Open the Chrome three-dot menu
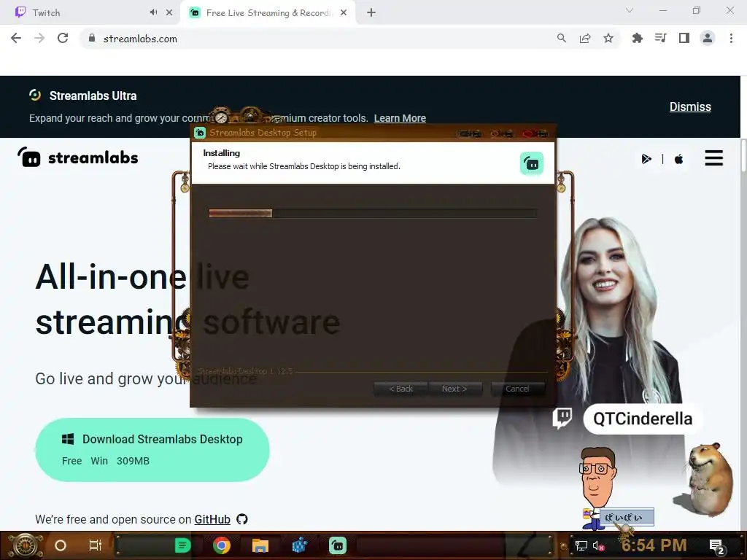Viewport: 747px width, 560px height. point(731,38)
